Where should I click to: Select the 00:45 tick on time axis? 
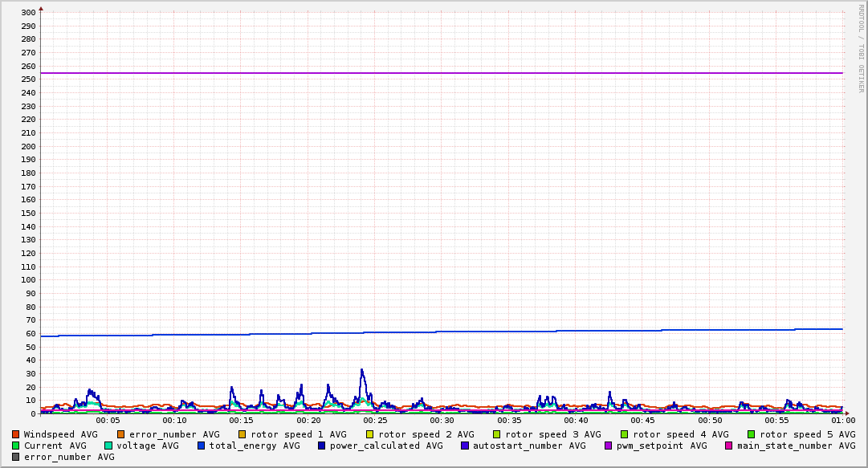click(642, 420)
